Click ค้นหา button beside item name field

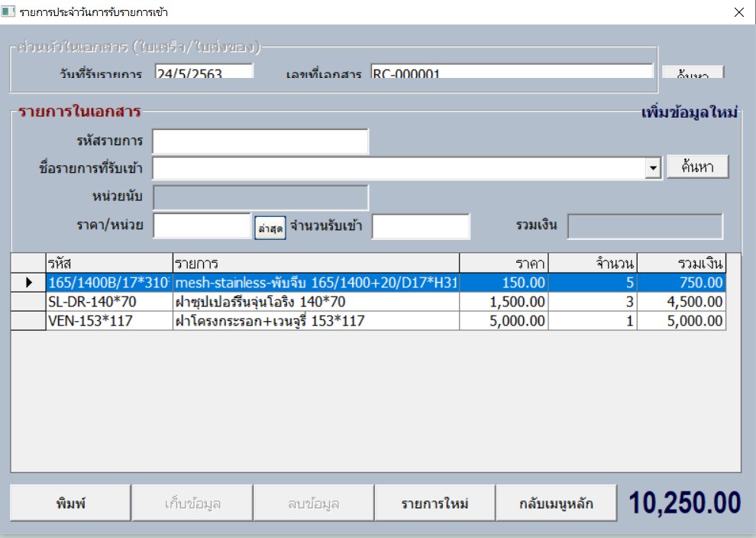point(698,167)
